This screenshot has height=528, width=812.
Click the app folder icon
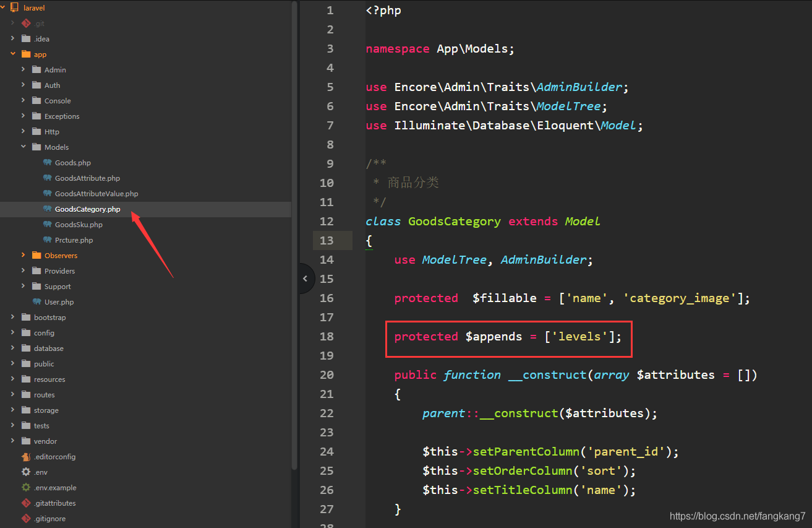(26, 54)
